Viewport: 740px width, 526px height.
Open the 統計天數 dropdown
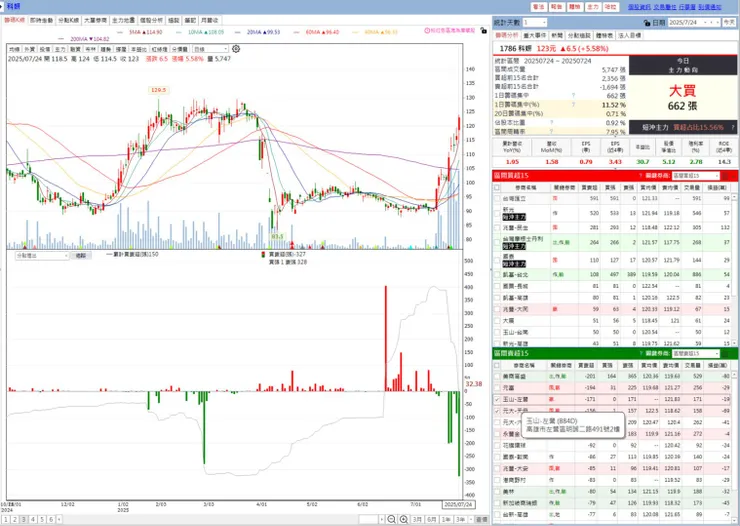[x=535, y=23]
